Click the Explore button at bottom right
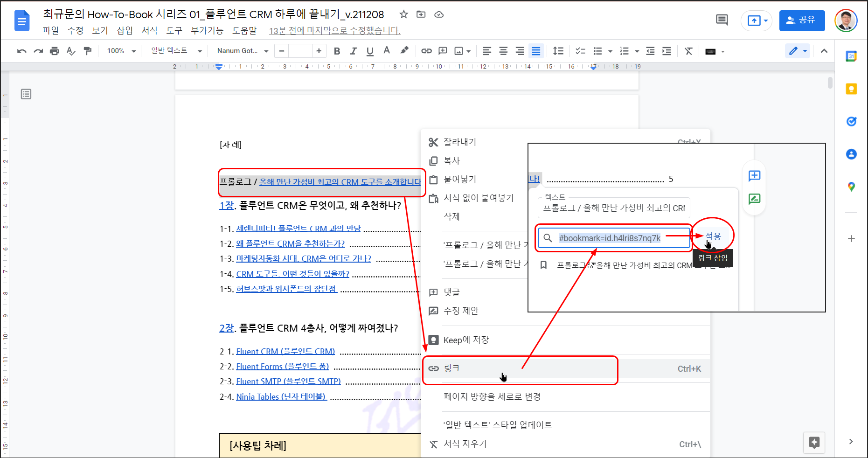 point(814,443)
